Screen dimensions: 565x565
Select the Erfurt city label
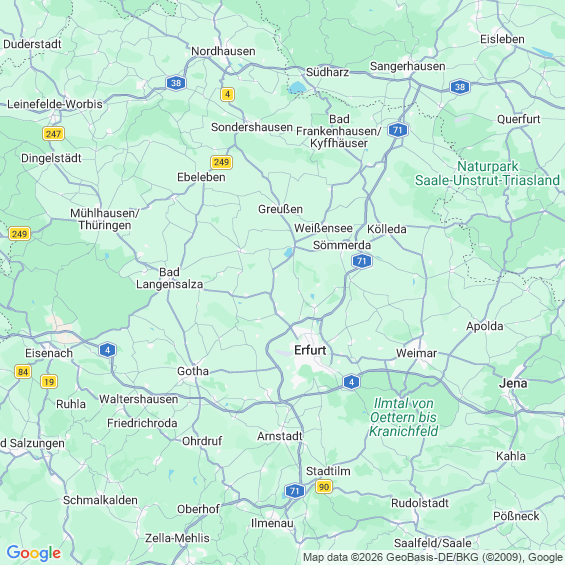(x=310, y=350)
